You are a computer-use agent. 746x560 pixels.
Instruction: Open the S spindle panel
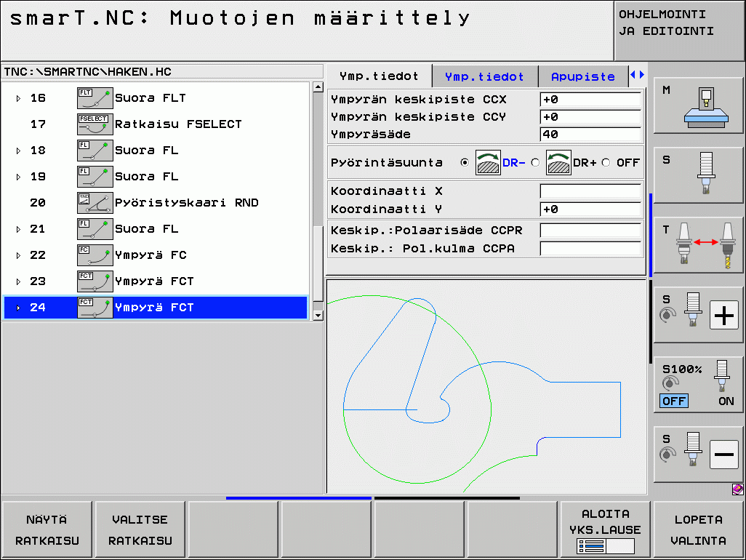(x=699, y=175)
